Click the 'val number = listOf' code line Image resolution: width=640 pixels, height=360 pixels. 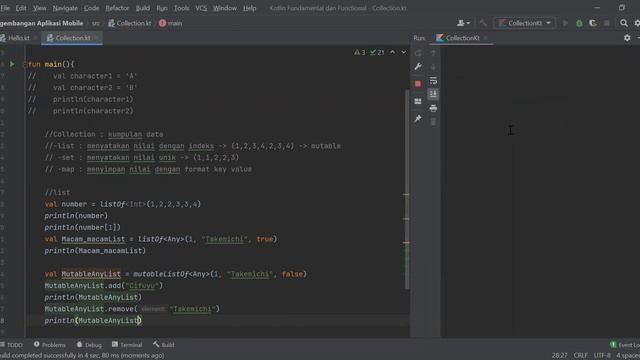(122, 204)
